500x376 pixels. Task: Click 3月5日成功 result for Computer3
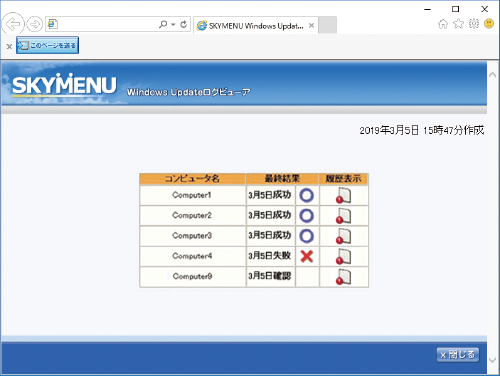(270, 236)
